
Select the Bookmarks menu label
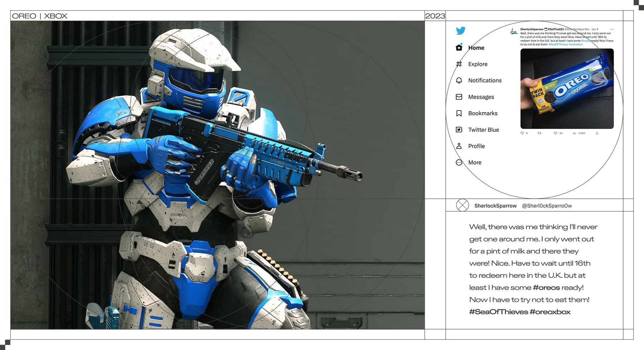(x=483, y=113)
